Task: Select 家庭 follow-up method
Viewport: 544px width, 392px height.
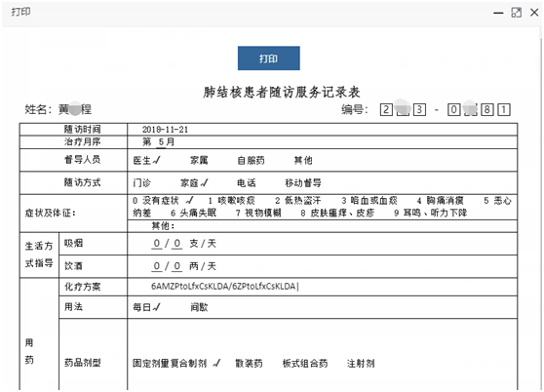Action: click(x=189, y=182)
